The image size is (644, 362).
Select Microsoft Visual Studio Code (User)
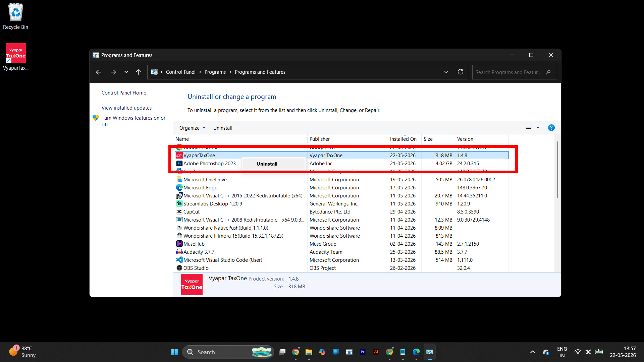click(x=342, y=260)
